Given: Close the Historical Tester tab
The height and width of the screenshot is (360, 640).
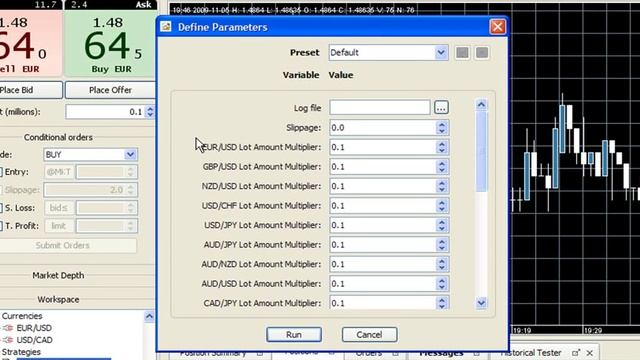Looking at the screenshot, I should (589, 353).
